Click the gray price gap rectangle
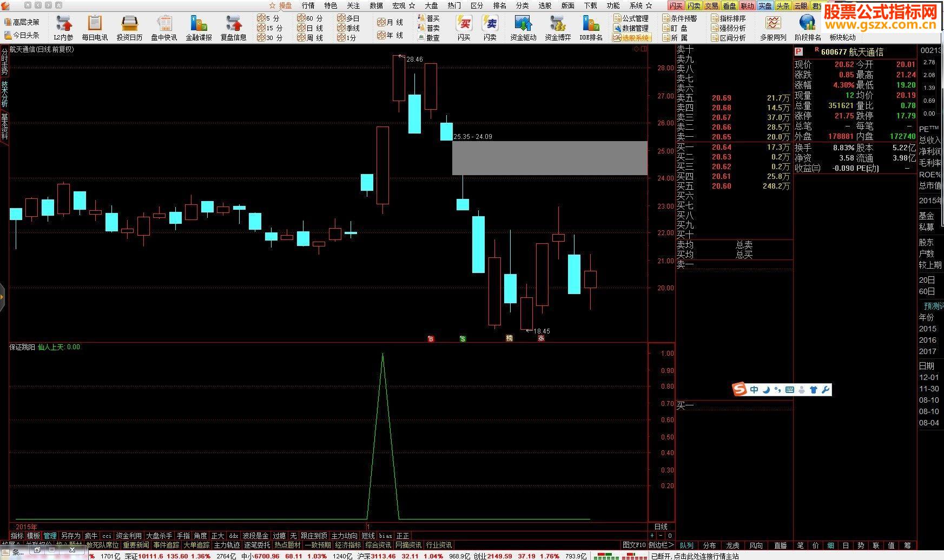The height and width of the screenshot is (560, 944). coord(549,158)
